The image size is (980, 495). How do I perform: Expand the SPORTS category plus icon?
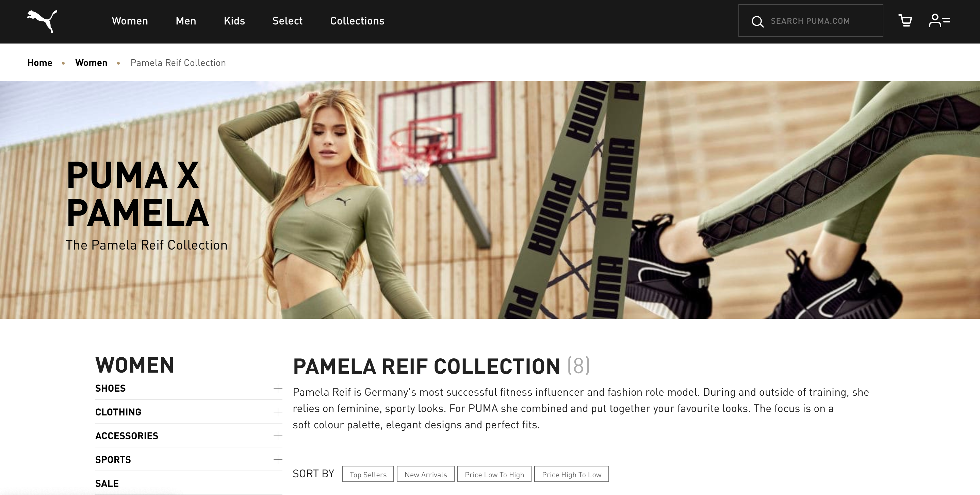pyautogui.click(x=278, y=460)
